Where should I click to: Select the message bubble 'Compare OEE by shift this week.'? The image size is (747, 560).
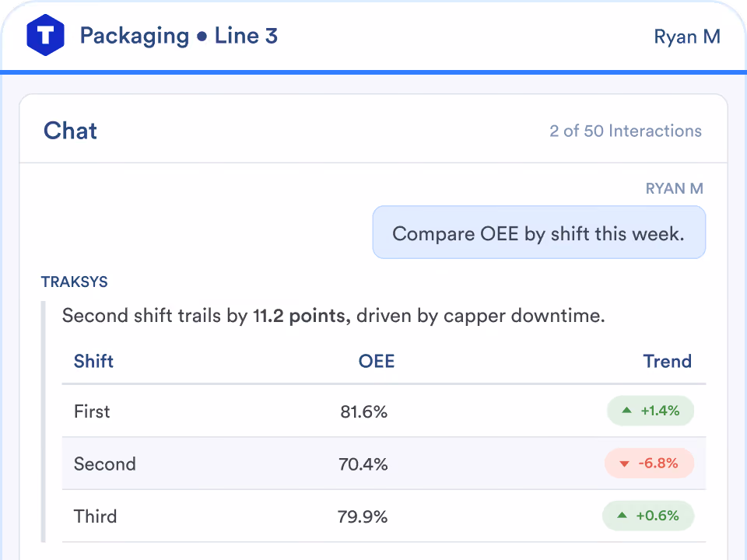(x=538, y=233)
